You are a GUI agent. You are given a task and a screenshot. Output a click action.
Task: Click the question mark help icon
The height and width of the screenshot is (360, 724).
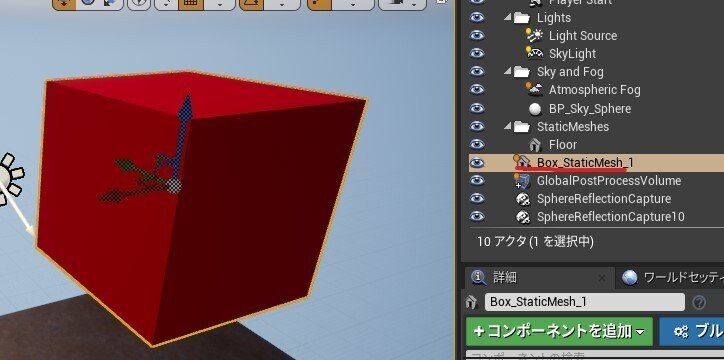(x=699, y=302)
